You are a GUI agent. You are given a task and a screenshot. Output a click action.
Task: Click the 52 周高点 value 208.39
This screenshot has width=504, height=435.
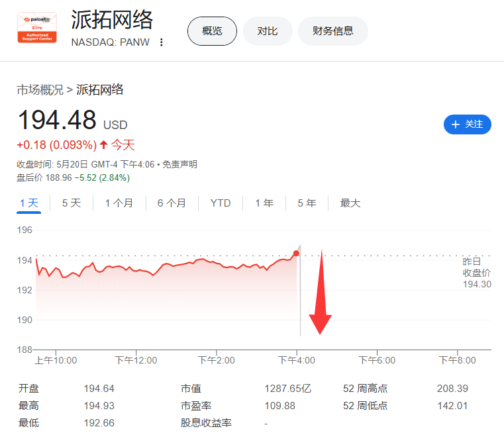452,389
